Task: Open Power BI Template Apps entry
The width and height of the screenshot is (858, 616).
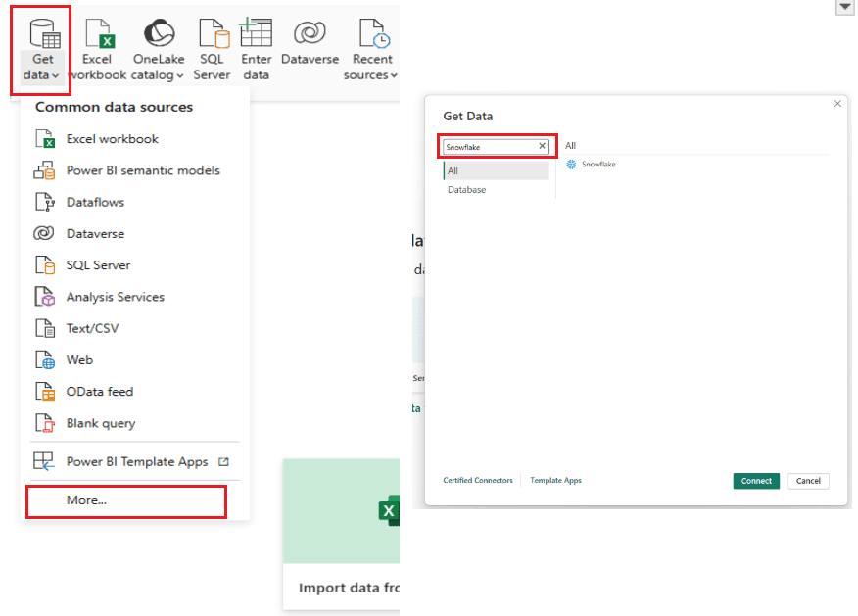Action: (x=137, y=461)
